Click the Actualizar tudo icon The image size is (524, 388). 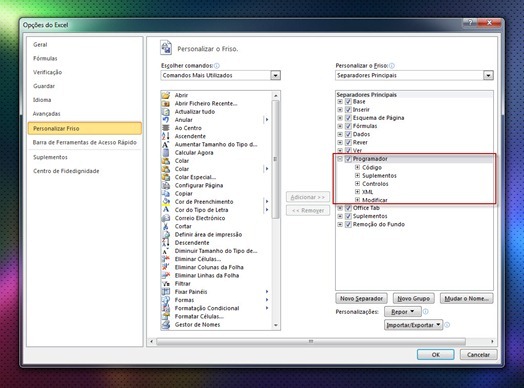[166, 112]
